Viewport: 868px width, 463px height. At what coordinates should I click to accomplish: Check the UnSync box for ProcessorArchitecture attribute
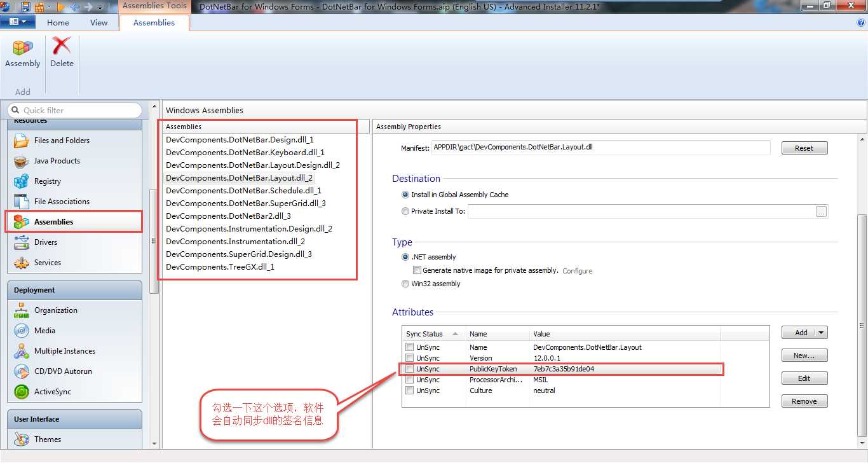[x=410, y=380]
